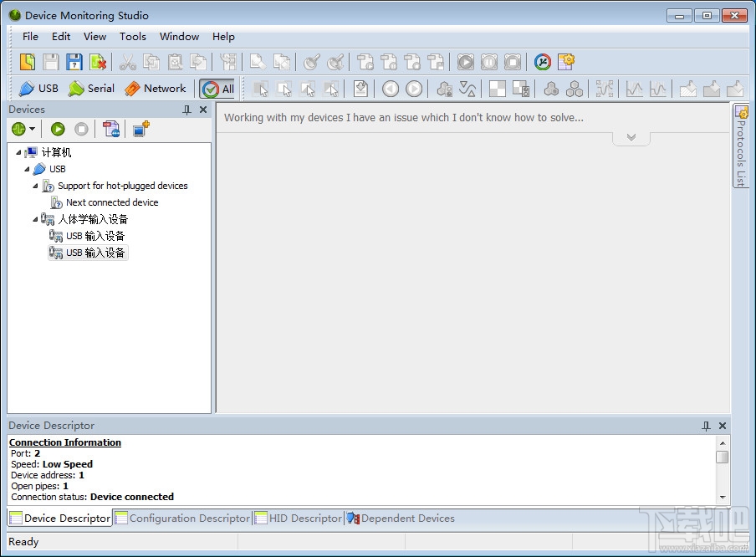Click the line chart statistics icon
The image size is (756, 557).
coord(634,89)
